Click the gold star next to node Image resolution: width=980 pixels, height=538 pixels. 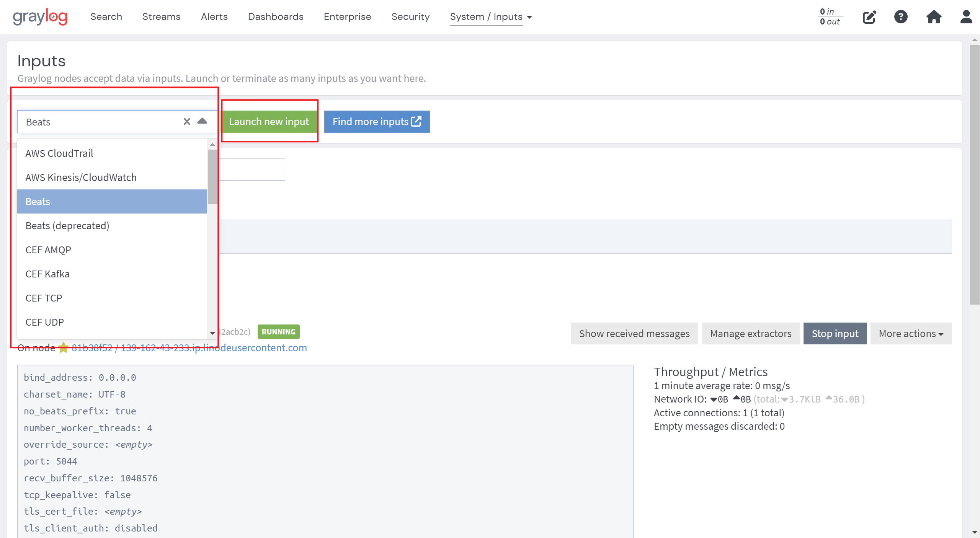pyautogui.click(x=64, y=348)
